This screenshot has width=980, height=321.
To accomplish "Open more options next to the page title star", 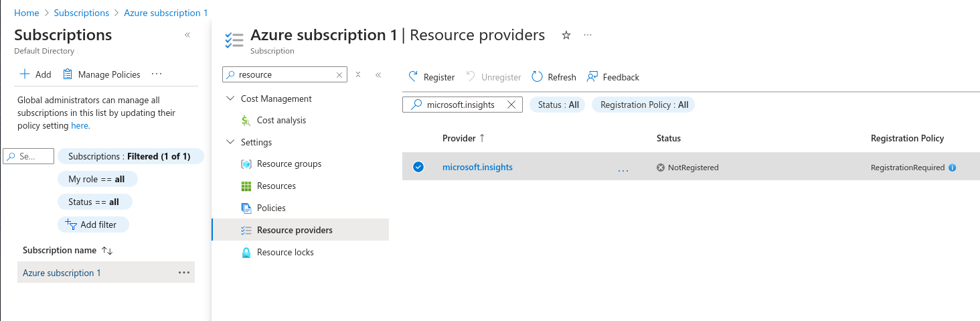I will click(588, 36).
